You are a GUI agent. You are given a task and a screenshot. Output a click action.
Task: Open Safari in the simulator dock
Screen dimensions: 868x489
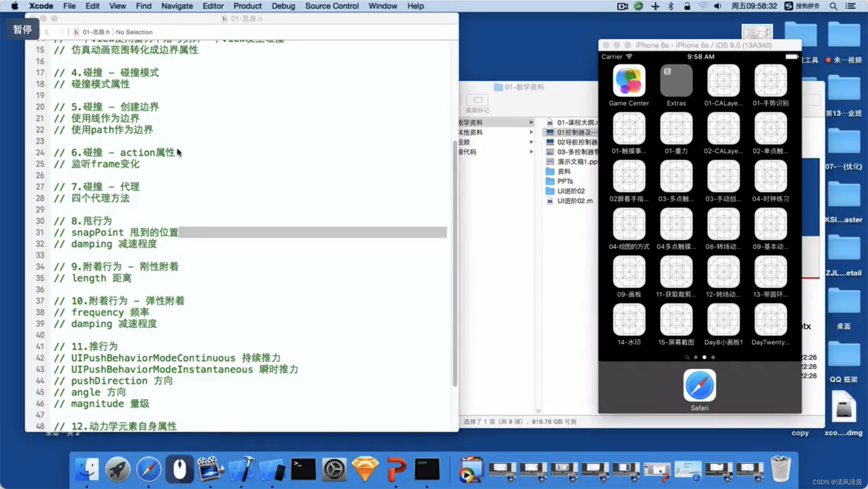coord(699,385)
